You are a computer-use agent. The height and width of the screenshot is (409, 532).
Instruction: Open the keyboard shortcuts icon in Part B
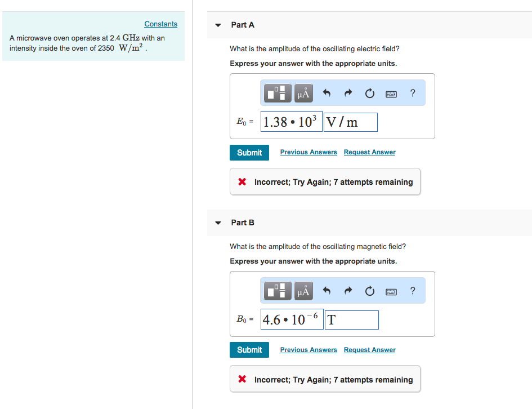pyautogui.click(x=391, y=291)
